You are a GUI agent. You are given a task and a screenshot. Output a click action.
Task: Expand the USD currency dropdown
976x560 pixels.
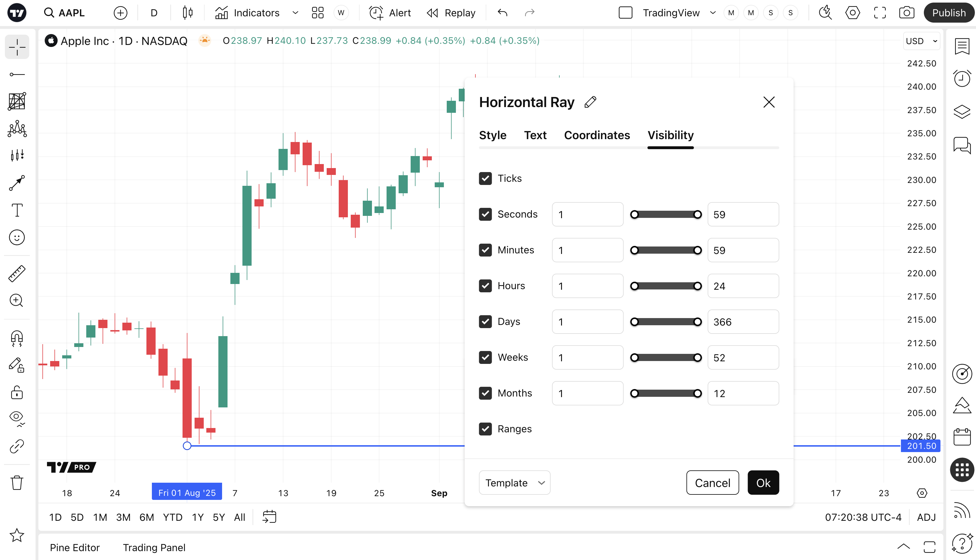pos(921,41)
